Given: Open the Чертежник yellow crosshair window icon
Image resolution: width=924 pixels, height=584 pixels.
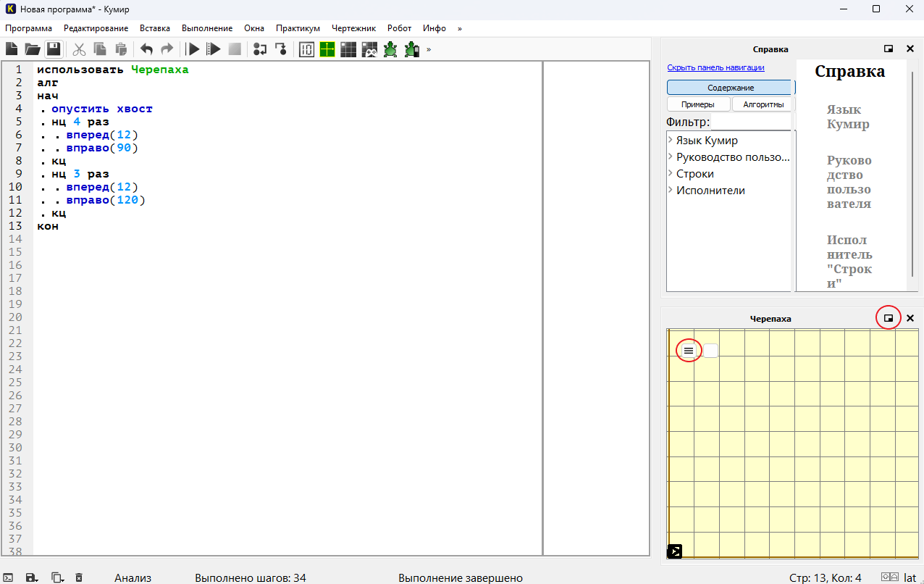Looking at the screenshot, I should 327,49.
